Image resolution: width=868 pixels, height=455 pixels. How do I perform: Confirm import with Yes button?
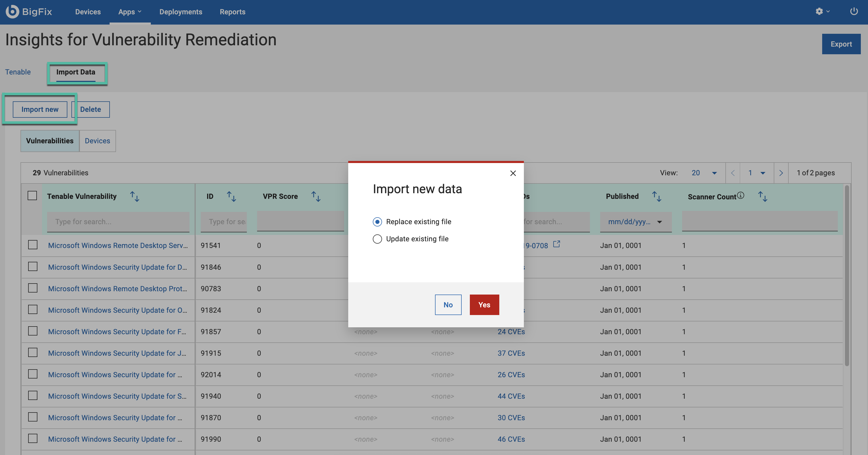pos(484,305)
